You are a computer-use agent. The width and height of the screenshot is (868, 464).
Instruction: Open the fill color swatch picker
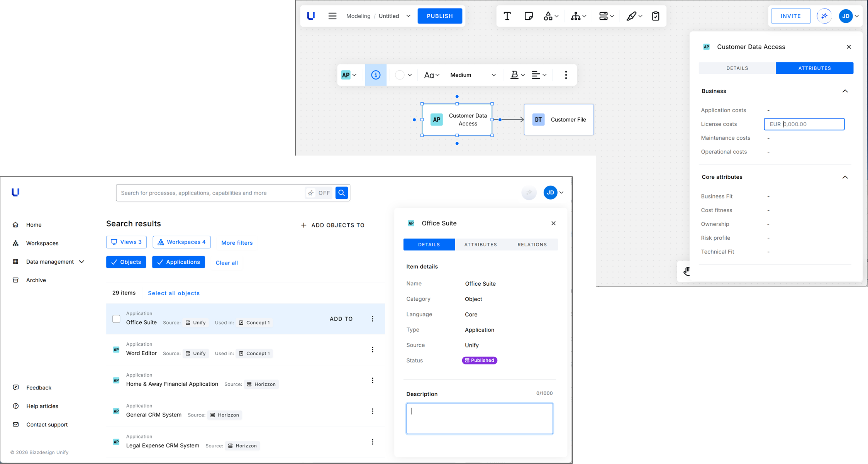[403, 75]
